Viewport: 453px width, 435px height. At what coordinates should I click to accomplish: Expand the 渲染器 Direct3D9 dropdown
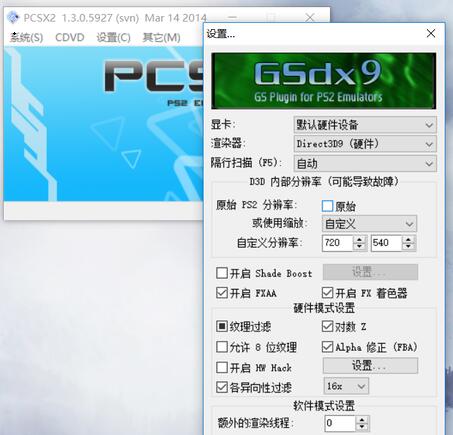pos(365,144)
